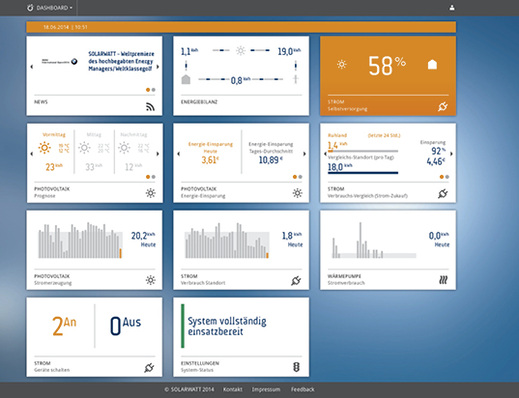Click the RSS feed icon in News tile
Image resolution: width=519 pixels, height=398 pixels.
[x=150, y=107]
